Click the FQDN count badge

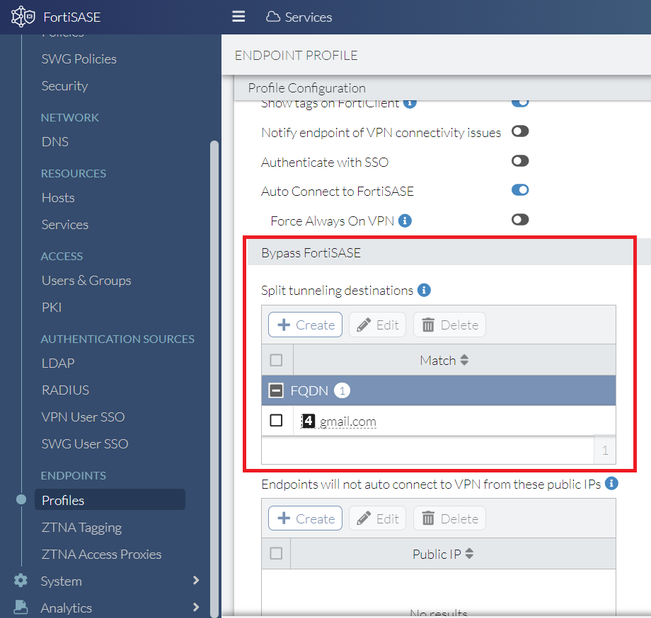[x=342, y=391]
